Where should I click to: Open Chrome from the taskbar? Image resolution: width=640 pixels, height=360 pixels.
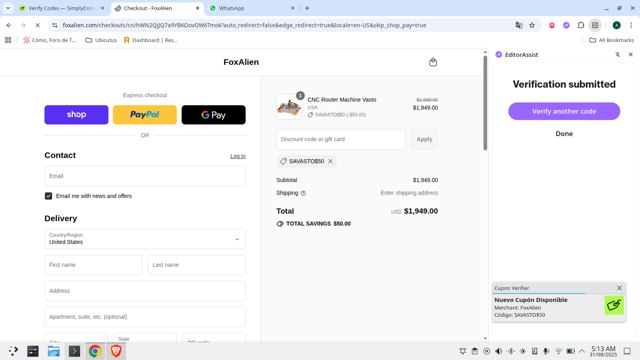95,351
